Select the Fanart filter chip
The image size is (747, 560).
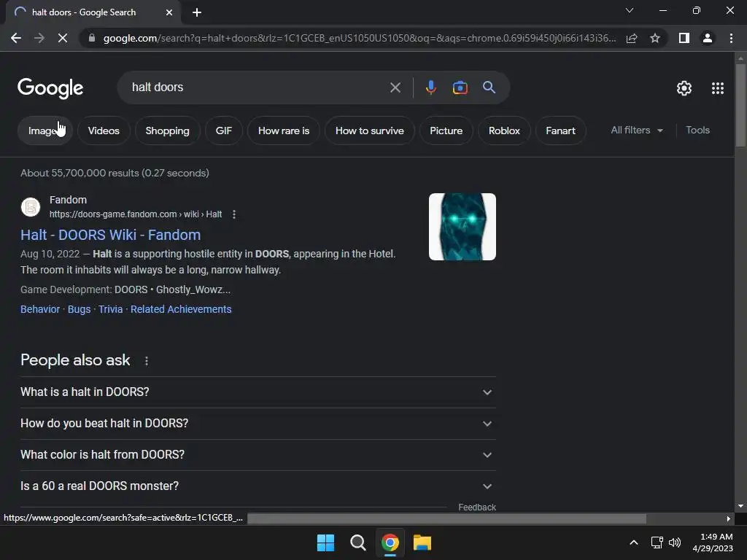coord(560,131)
